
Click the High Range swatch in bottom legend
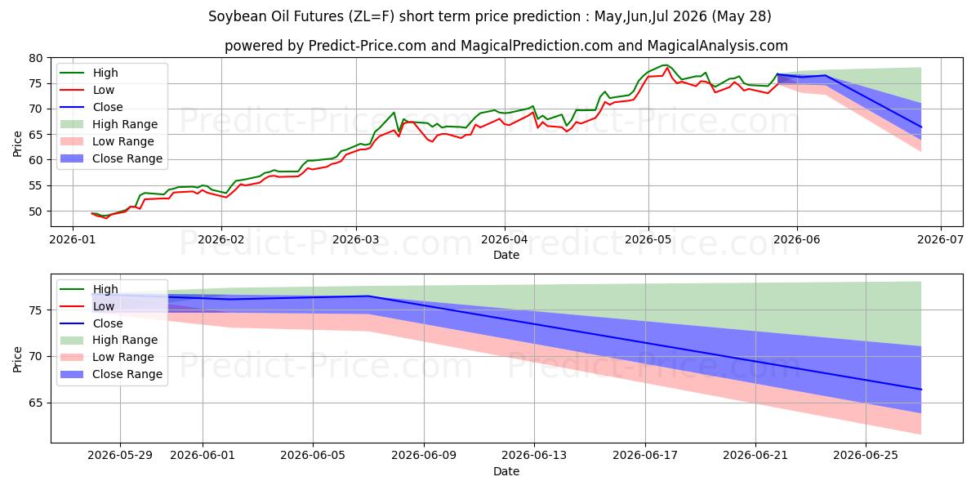[x=73, y=341]
